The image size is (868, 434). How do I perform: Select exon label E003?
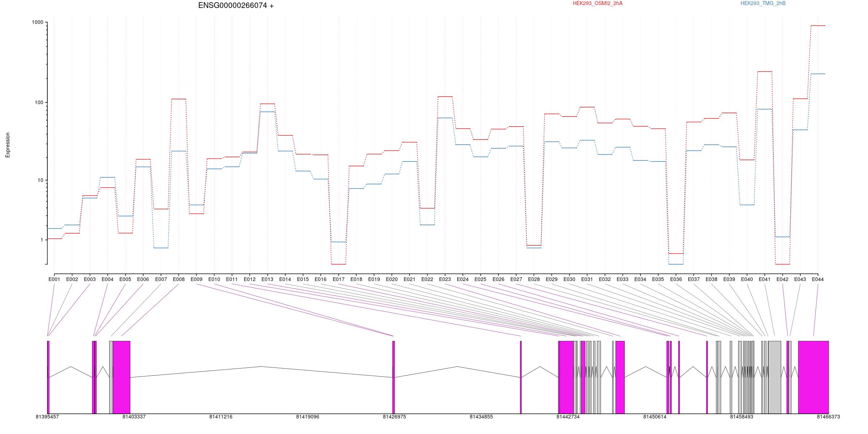(x=90, y=279)
